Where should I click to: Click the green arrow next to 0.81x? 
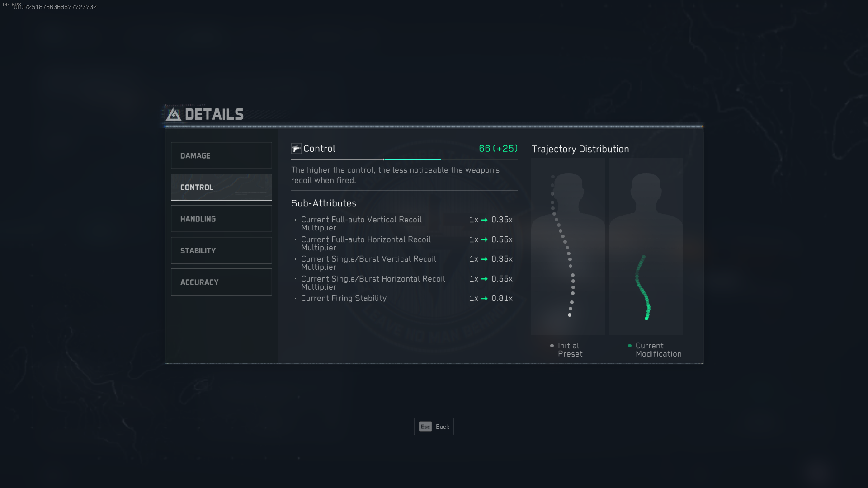tap(484, 299)
